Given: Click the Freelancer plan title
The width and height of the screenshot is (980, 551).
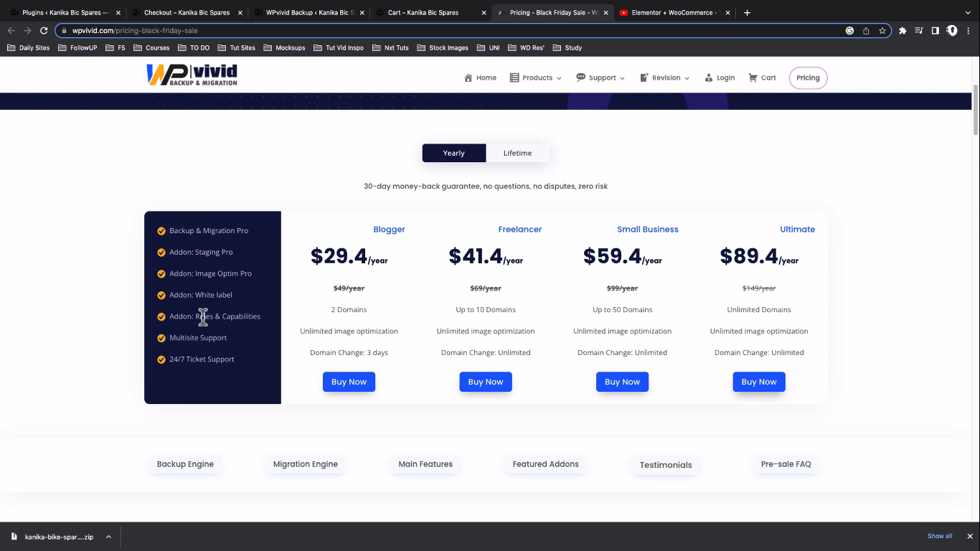Looking at the screenshot, I should point(520,230).
